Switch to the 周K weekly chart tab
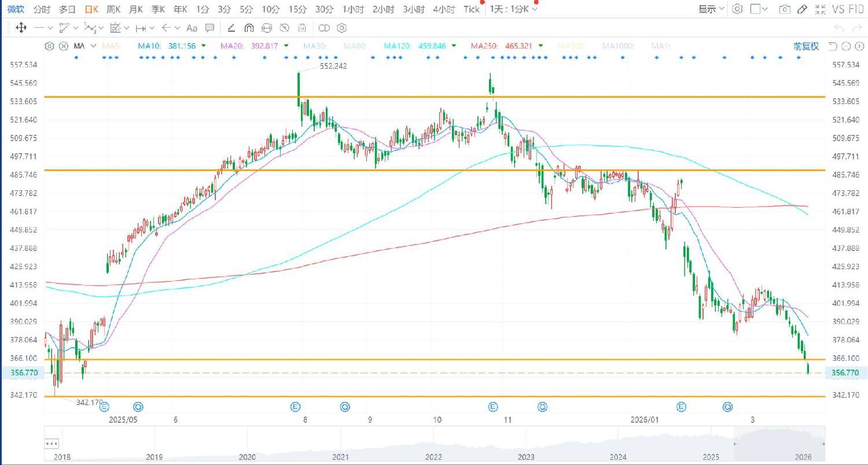The width and height of the screenshot is (868, 465). [x=113, y=9]
